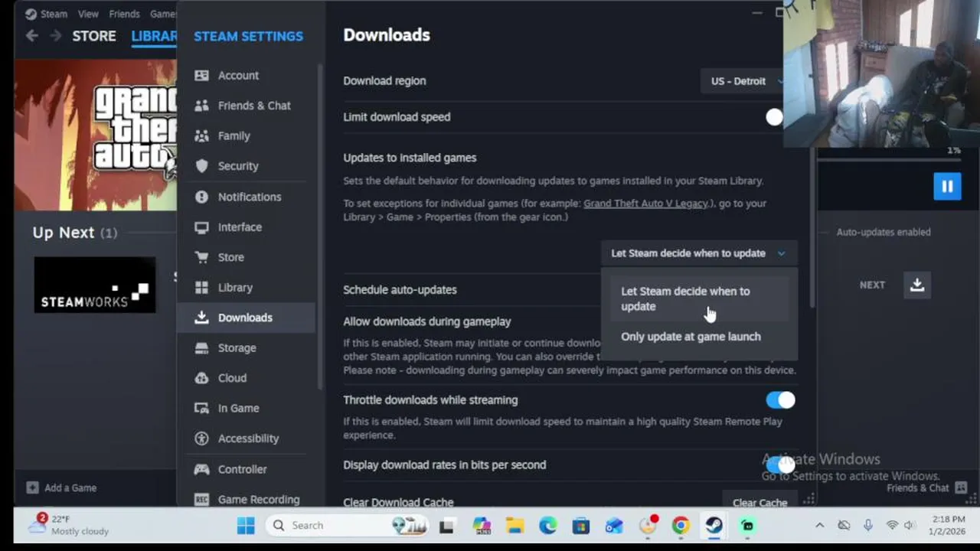Click the Library grid icon
This screenshot has width=980, height=551.
(x=201, y=288)
